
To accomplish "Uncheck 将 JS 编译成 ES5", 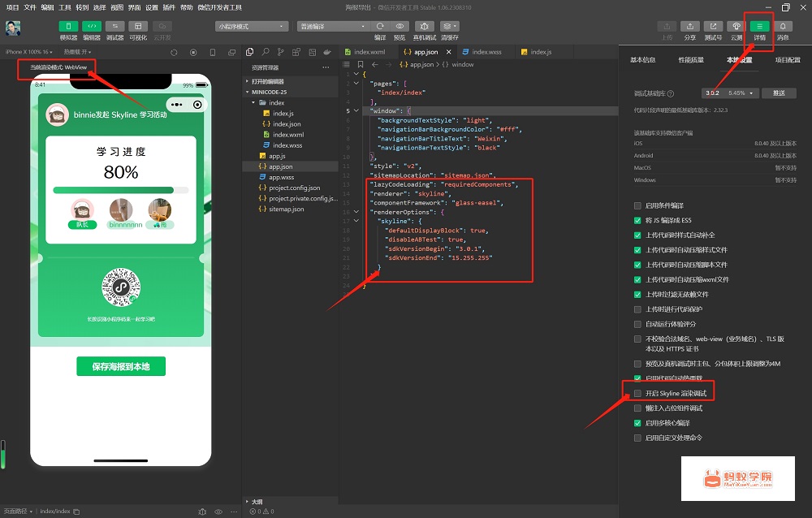I will point(637,220).
